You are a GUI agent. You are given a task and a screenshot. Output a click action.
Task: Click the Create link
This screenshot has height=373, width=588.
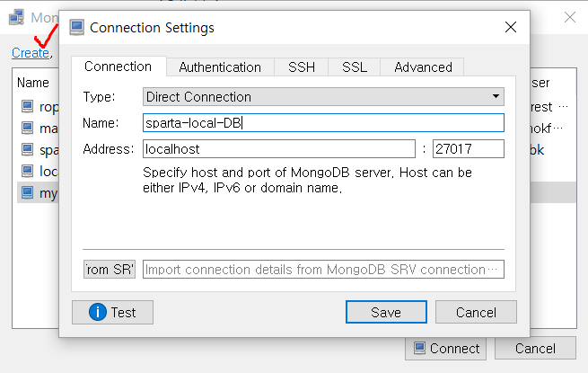31,53
